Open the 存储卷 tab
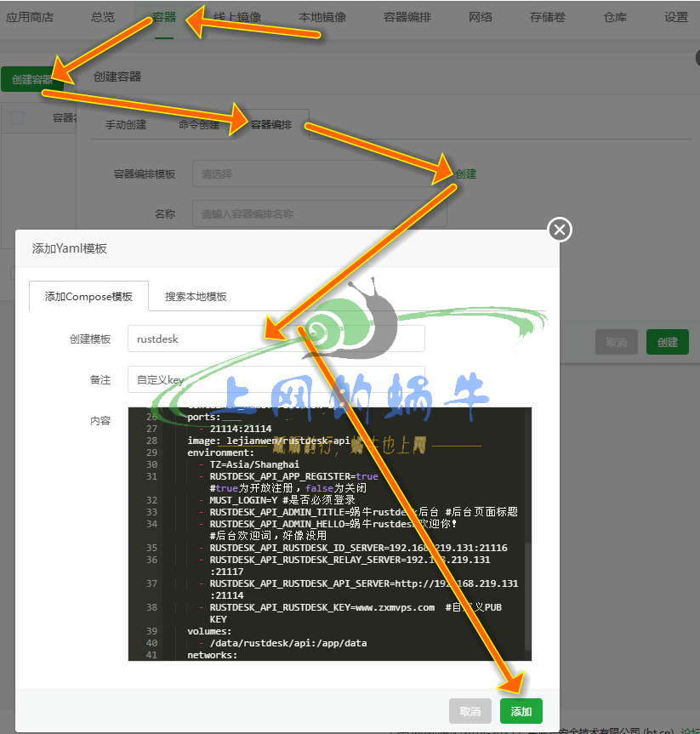This screenshot has width=700, height=734. (548, 17)
